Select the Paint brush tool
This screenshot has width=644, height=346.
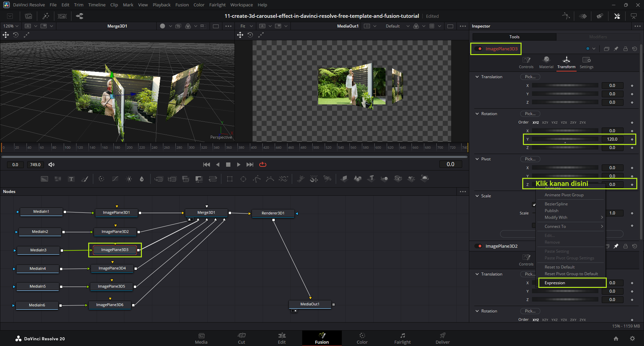coord(85,179)
